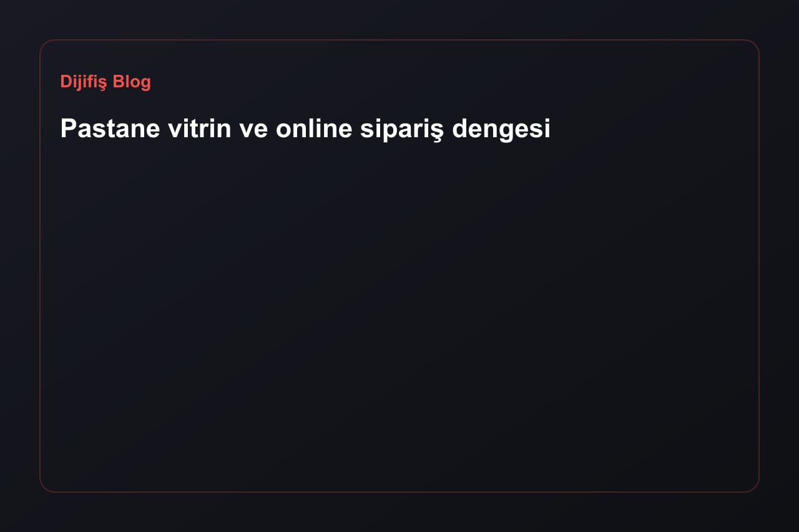This screenshot has width=799, height=532.
Task: Click the word Pastane in the headline
Action: pyautogui.click(x=110, y=128)
